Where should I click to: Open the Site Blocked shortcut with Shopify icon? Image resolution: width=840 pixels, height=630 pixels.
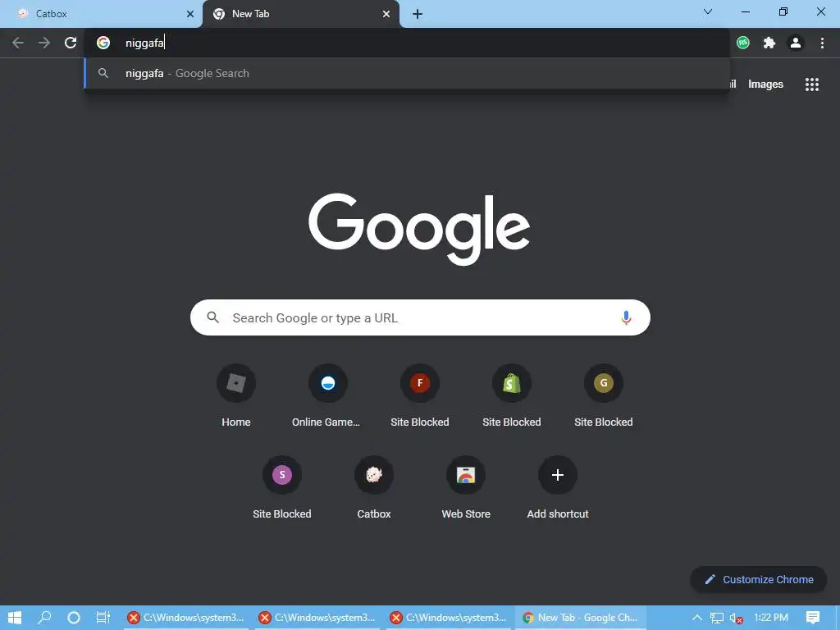[x=512, y=395]
